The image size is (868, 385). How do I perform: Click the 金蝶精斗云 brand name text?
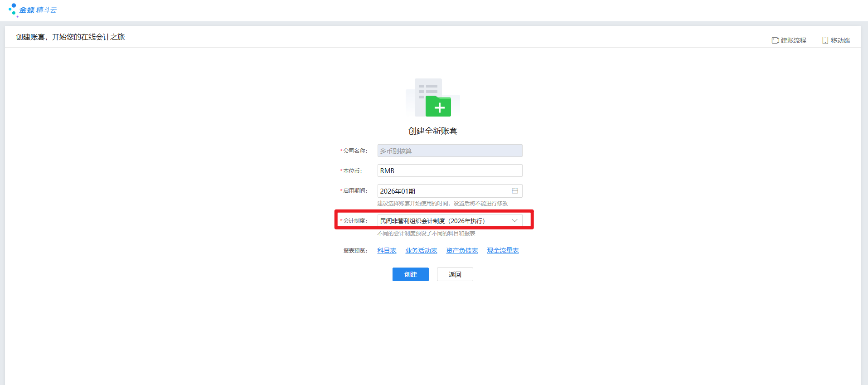(x=38, y=10)
